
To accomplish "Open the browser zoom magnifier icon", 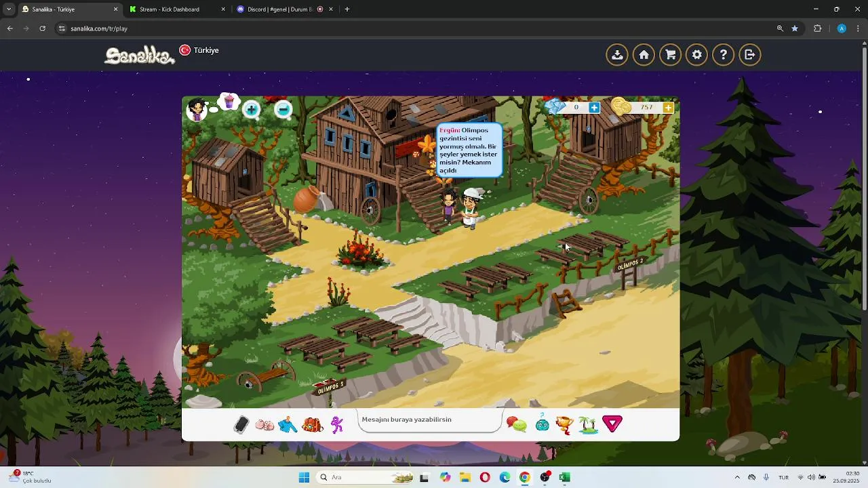I will (x=780, y=28).
